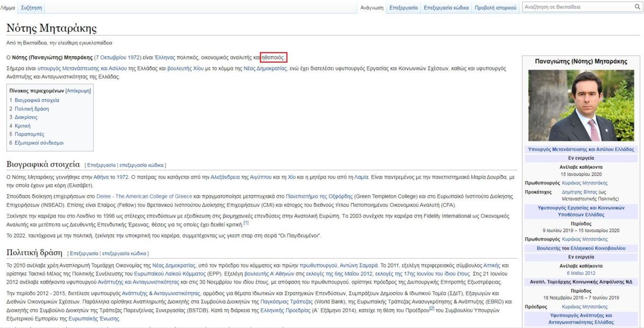Open the 1972 link in biography section
Viewport: 644px width, 328px height.
pos(122,177)
